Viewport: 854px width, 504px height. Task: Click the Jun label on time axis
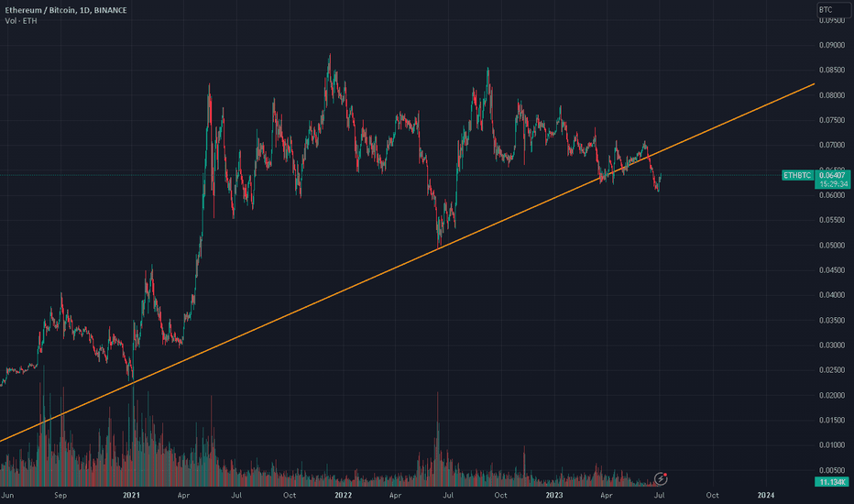pos(7,495)
